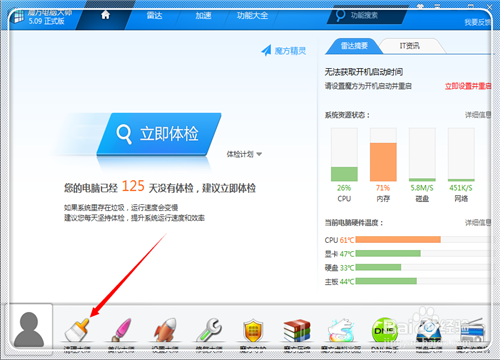Open the blue disk tool icon
The height and width of the screenshot is (360, 500).
(x=429, y=330)
